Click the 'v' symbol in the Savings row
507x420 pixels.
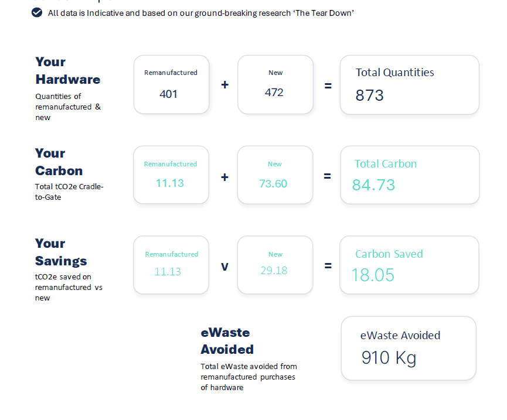224,267
